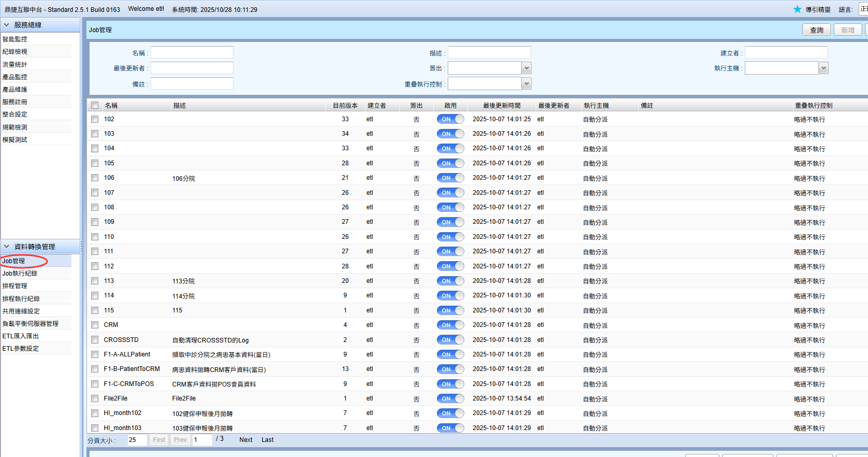
Task: Go to the Next page
Action: point(246,440)
